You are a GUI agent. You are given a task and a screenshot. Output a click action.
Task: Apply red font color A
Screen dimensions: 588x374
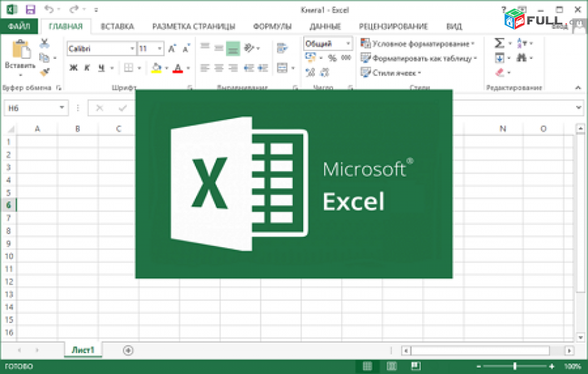pos(178,68)
